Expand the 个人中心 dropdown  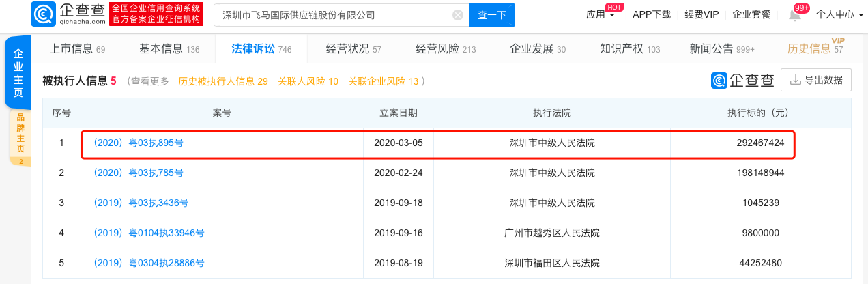tap(839, 14)
